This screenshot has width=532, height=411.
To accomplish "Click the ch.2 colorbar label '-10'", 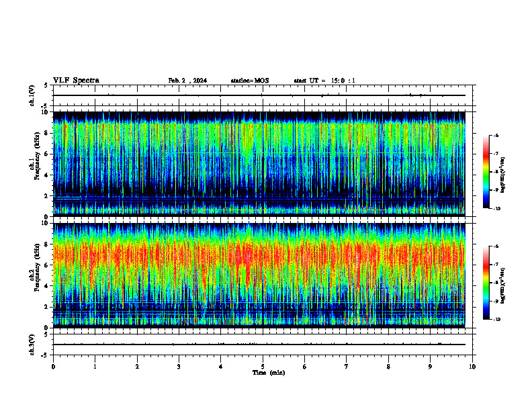I will 496,320.
